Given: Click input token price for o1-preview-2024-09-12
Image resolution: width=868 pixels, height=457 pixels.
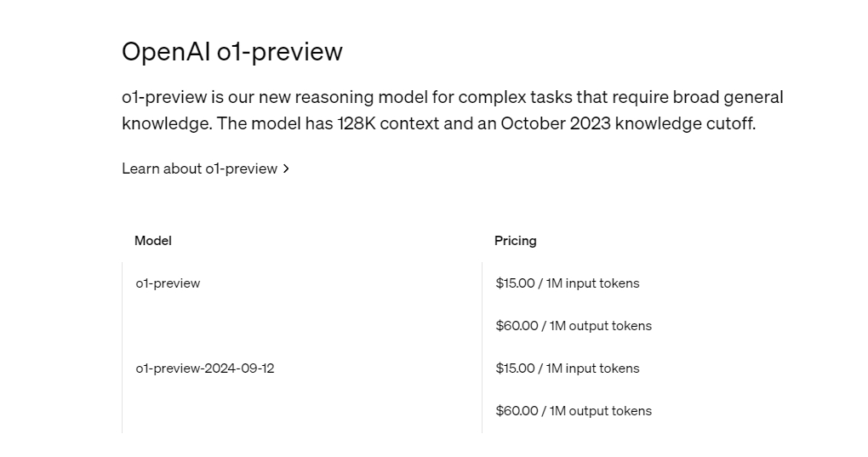Looking at the screenshot, I should click(567, 368).
